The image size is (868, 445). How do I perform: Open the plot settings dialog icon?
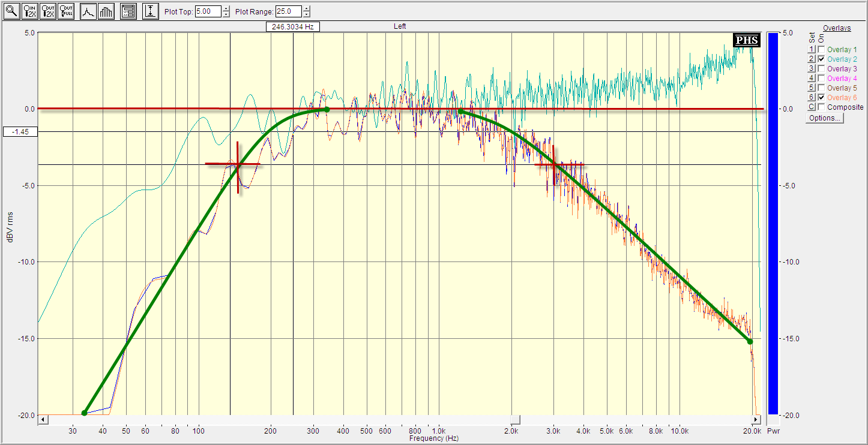click(128, 11)
